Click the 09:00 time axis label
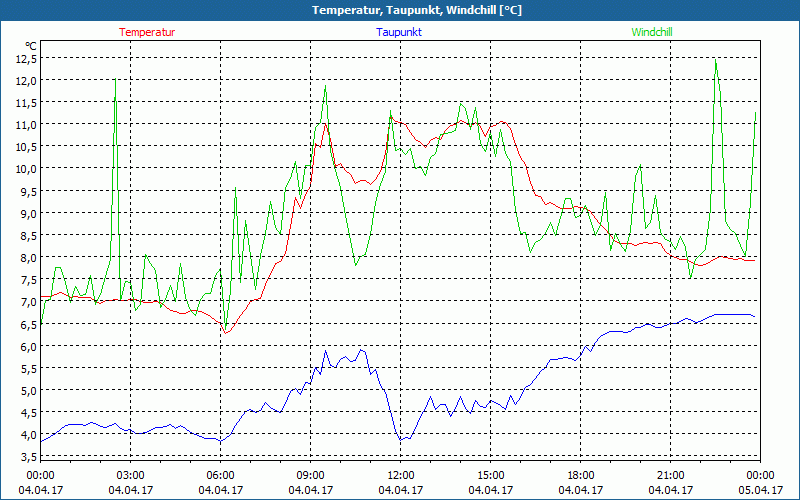This screenshot has height=500, width=800. [311, 476]
